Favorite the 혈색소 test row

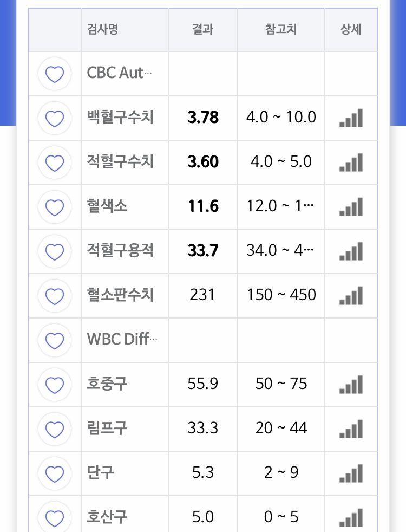click(55, 207)
